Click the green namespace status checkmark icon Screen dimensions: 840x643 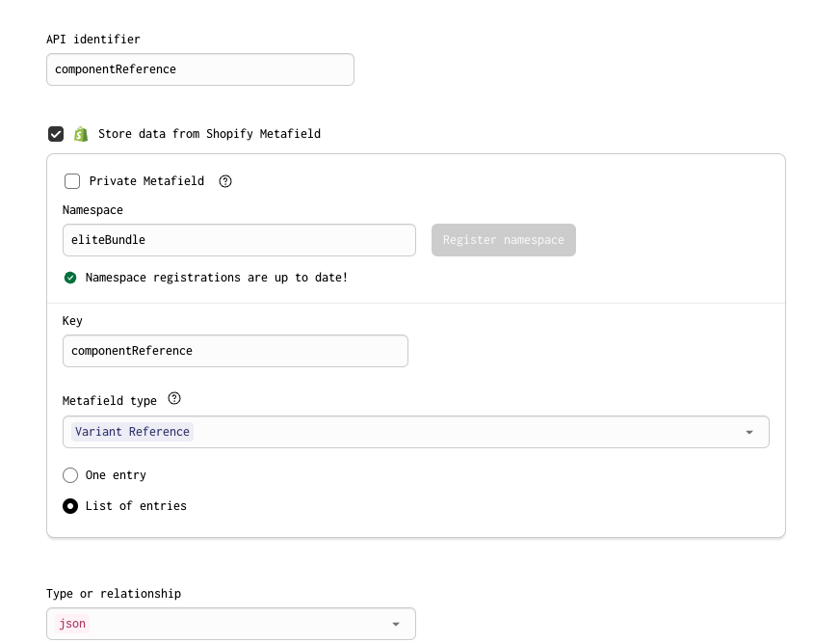pos(70,278)
